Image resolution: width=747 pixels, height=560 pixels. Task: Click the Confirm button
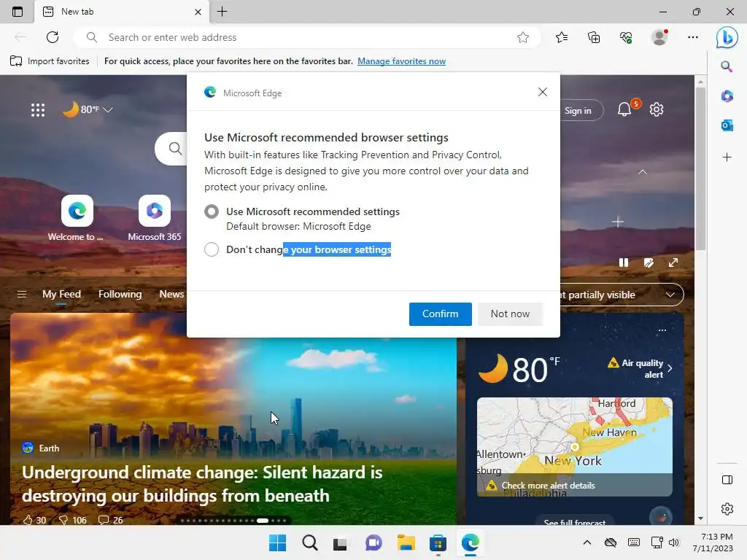pos(440,314)
